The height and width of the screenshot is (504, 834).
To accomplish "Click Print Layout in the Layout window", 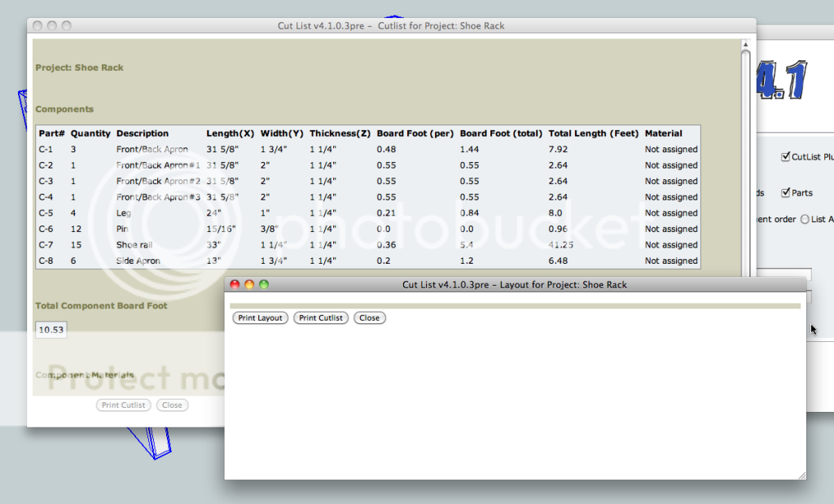I will (260, 318).
